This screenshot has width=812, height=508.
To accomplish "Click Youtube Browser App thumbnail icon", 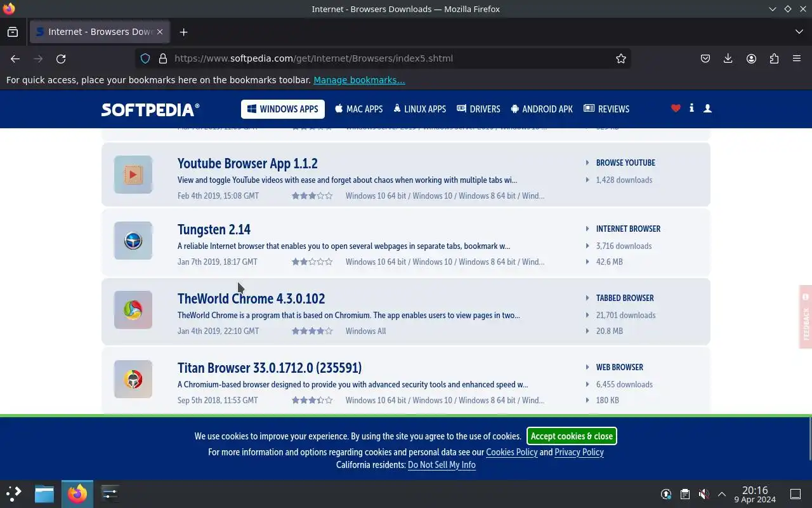I will click(x=133, y=175).
